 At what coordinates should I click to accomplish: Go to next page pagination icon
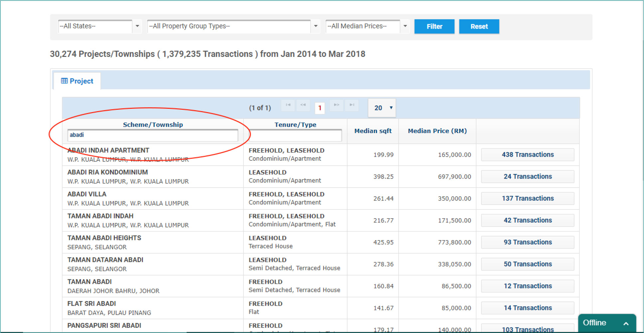pos(336,105)
